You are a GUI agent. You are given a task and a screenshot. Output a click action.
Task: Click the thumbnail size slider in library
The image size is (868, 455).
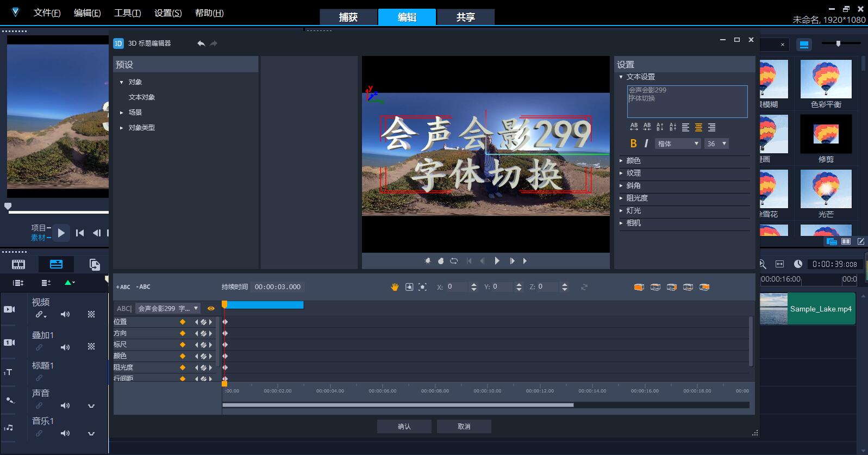[x=839, y=43]
